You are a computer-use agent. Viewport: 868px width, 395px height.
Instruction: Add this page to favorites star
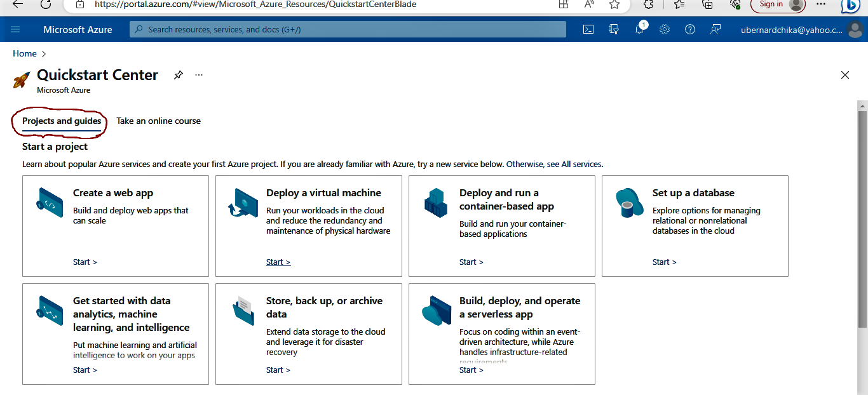614,4
